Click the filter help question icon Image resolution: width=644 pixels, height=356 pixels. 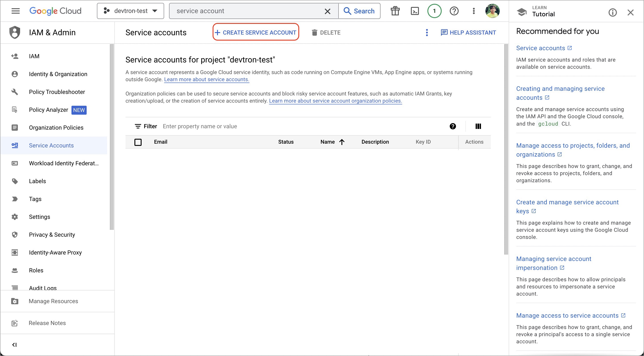point(452,126)
